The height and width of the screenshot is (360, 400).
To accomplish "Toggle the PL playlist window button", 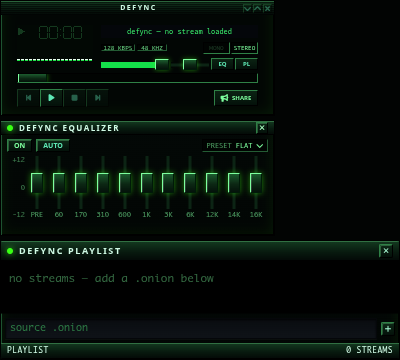I will click(x=246, y=64).
